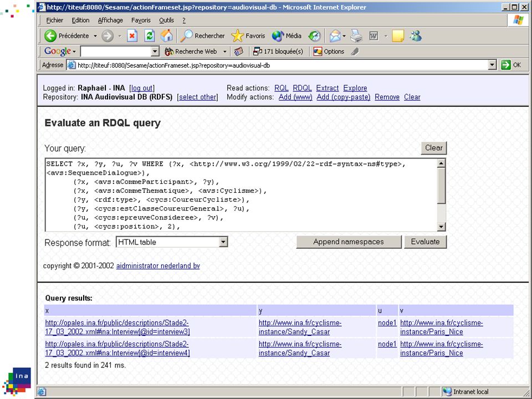The width and height of the screenshot is (532, 399).
Task: Click the green OK go arrow
Action: click(505, 65)
